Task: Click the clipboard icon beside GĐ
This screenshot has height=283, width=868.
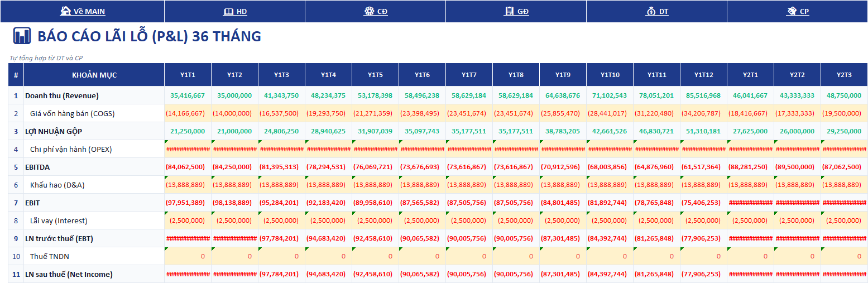Action: 509,11
